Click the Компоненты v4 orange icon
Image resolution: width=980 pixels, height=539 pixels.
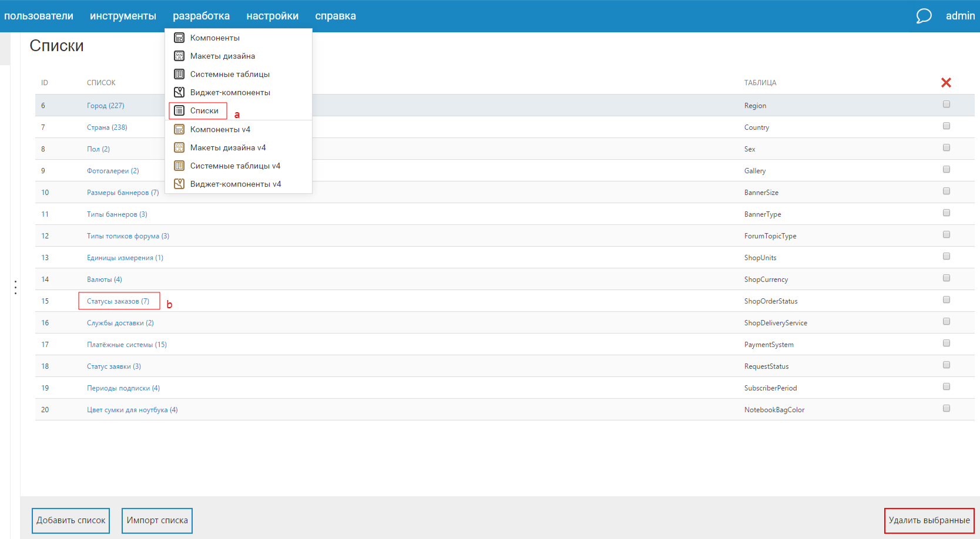pyautogui.click(x=179, y=129)
